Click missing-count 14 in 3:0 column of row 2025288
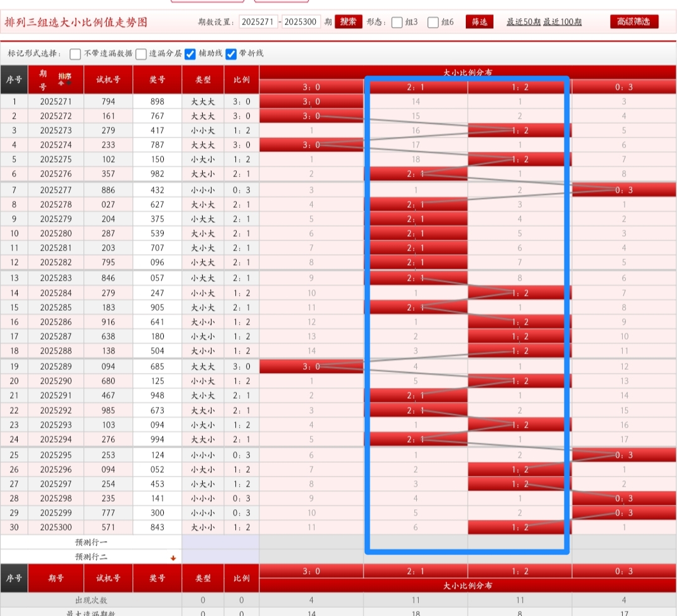Viewport: 678px width, 616px height. pos(311,351)
